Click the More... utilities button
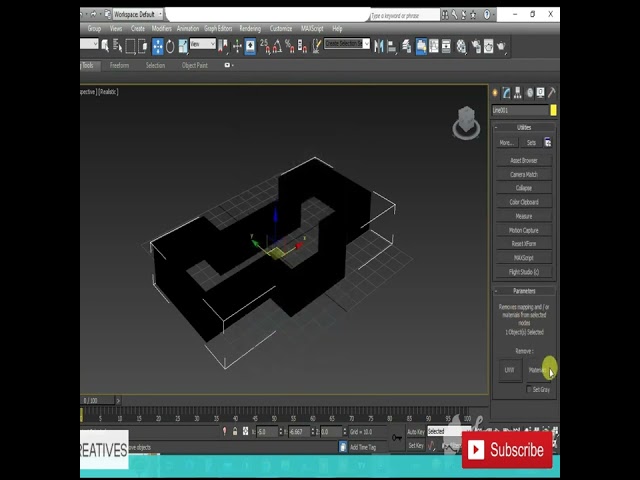Screen dimensions: 640x480 (507, 143)
